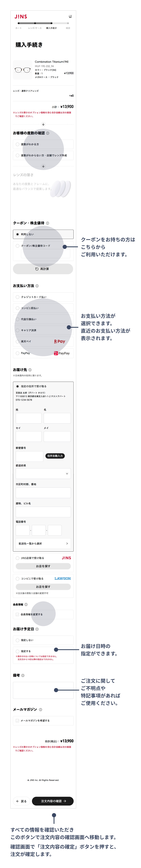This screenshot has height=868, width=141.
Task: Expand the down arrow below the subtotal
Action: 43,124
